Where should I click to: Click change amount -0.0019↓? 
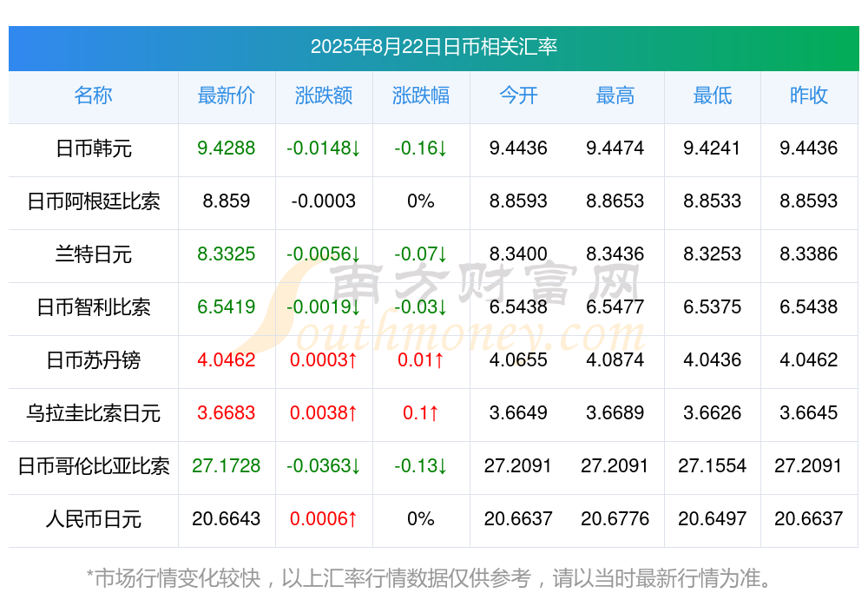coord(323,306)
